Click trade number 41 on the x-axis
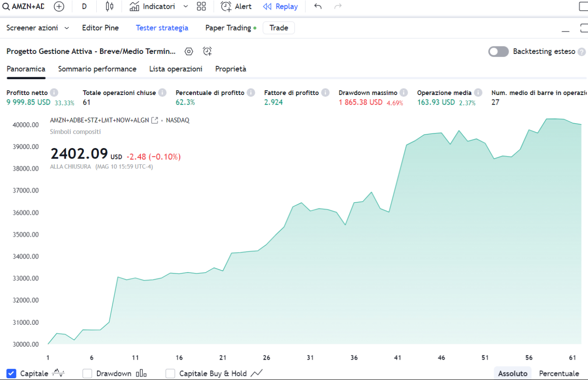 (398, 357)
